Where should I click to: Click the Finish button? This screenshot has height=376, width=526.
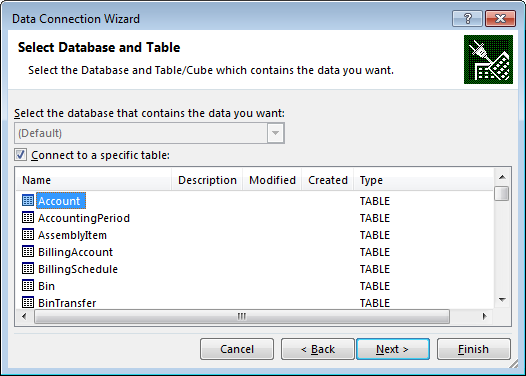click(474, 349)
